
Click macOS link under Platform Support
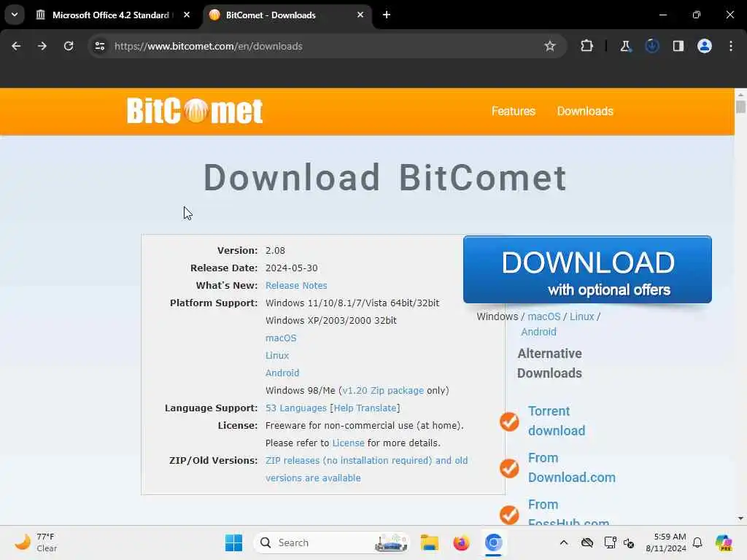tap(281, 338)
